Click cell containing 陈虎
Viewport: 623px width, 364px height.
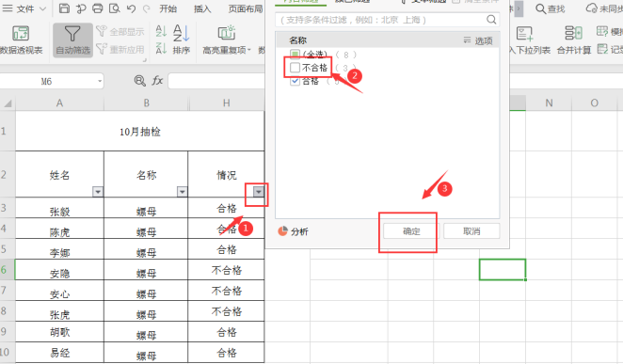pos(59,229)
